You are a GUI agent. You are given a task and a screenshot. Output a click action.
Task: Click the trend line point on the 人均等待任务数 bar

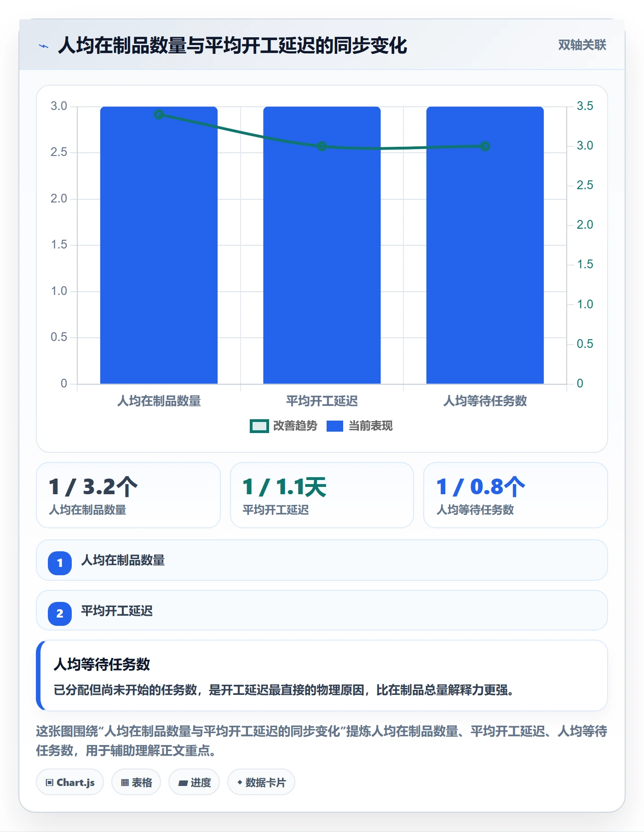pos(485,146)
